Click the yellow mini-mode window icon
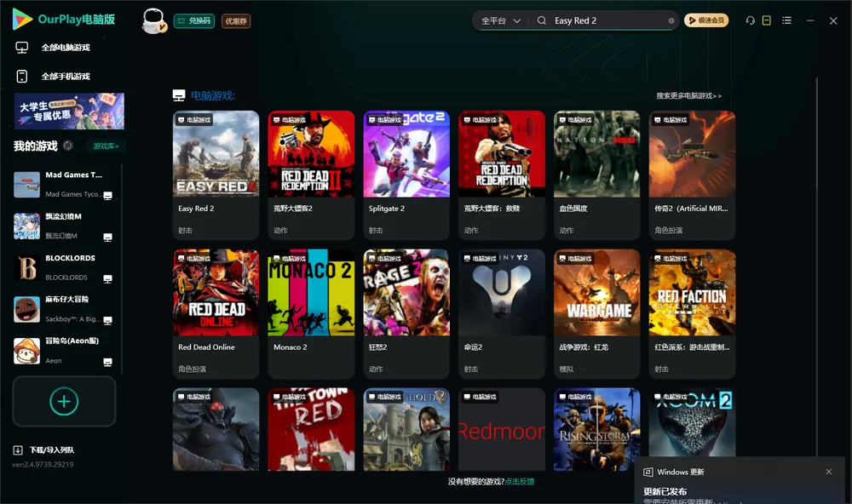The image size is (852, 504). click(x=767, y=20)
